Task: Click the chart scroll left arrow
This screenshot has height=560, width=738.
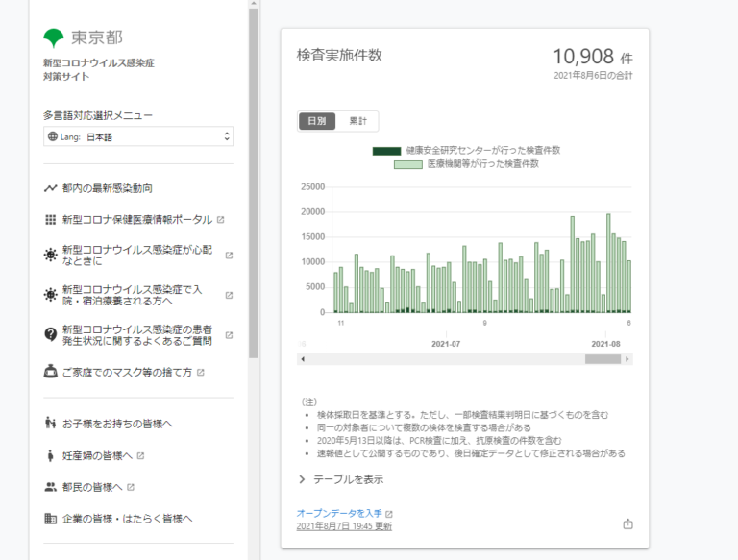Action: point(303,359)
